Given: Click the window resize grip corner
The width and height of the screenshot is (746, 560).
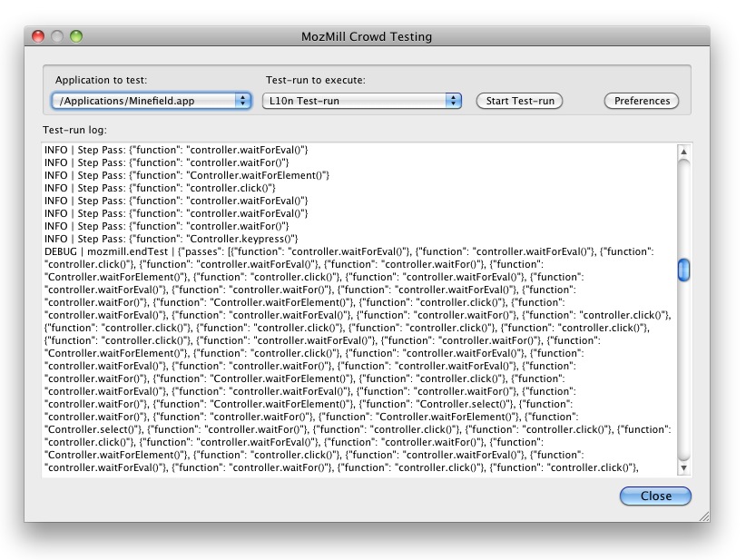Looking at the screenshot, I should coord(704,516).
